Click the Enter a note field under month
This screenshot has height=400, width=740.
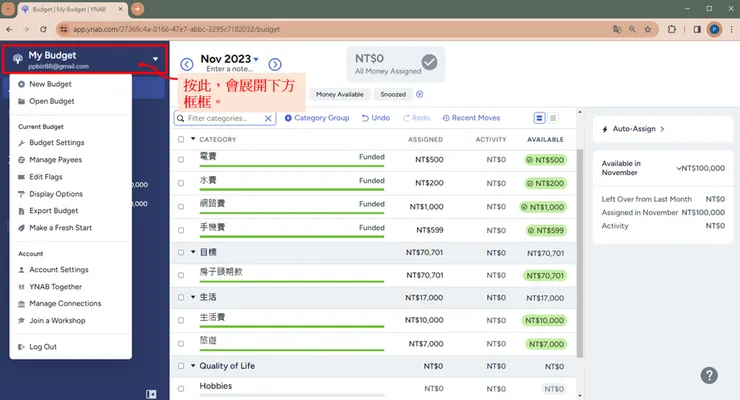pyautogui.click(x=229, y=69)
